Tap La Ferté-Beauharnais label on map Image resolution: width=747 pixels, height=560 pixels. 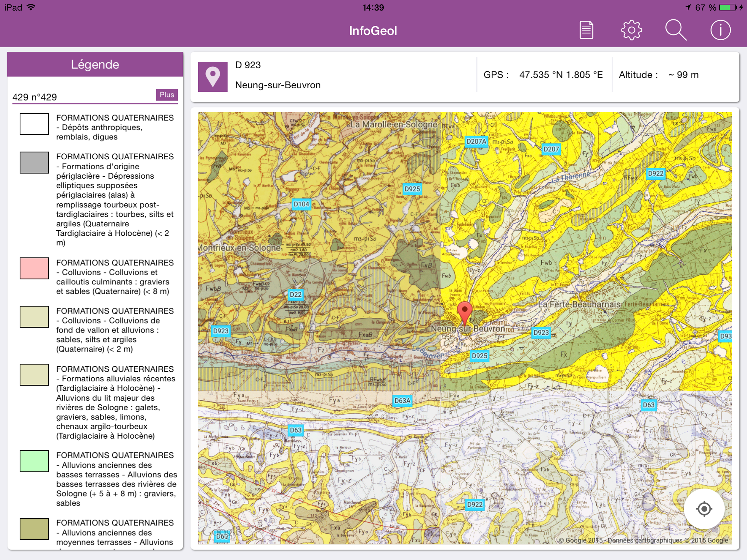point(579,304)
